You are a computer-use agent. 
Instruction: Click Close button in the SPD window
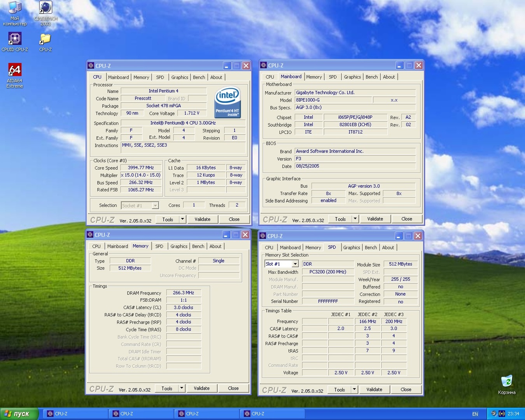[x=406, y=389]
